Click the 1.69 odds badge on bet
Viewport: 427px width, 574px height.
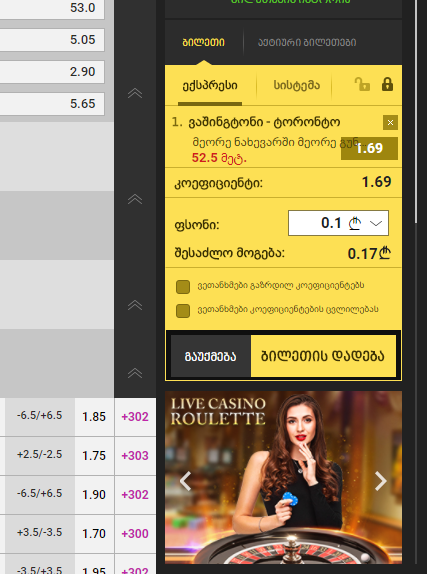click(369, 148)
